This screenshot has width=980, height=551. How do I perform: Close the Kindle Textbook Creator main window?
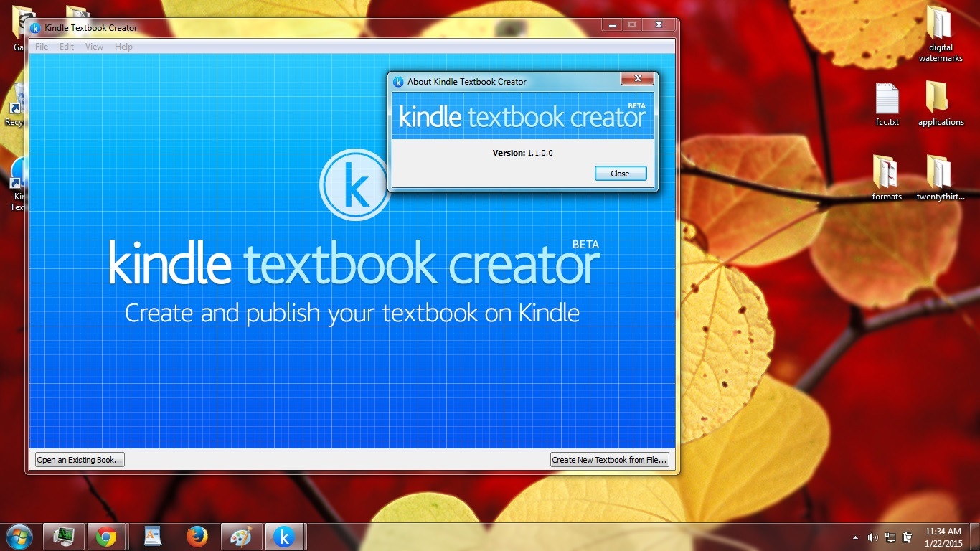pyautogui.click(x=659, y=25)
